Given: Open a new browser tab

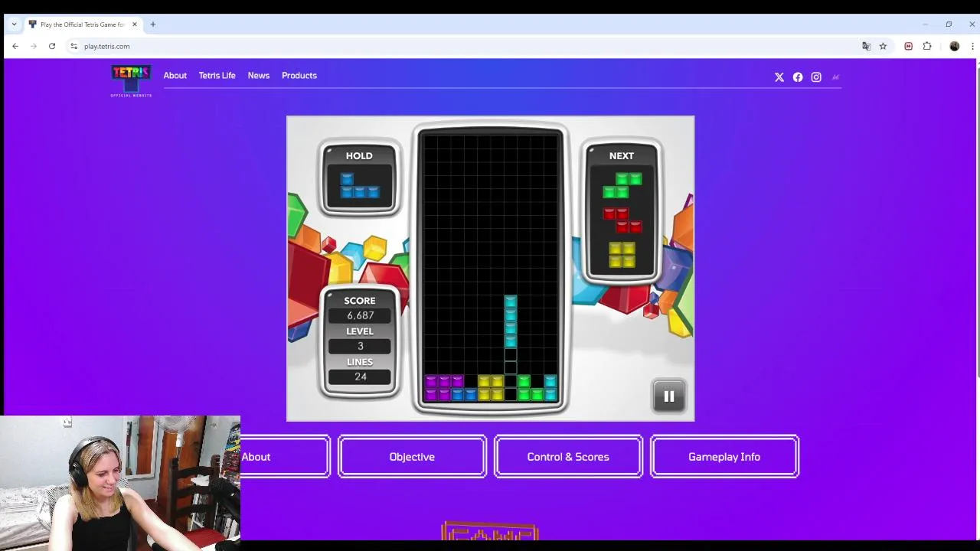Looking at the screenshot, I should point(153,24).
